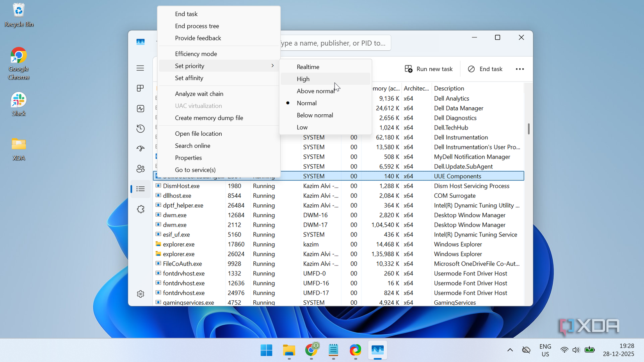Image resolution: width=644 pixels, height=362 pixels.
Task: Open Properties from the context menu
Action: tap(219, 158)
